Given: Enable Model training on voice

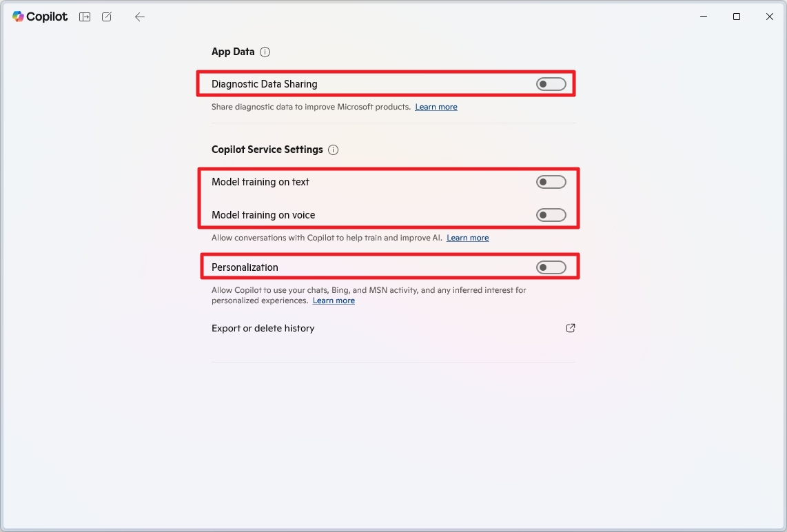Looking at the screenshot, I should coord(551,214).
